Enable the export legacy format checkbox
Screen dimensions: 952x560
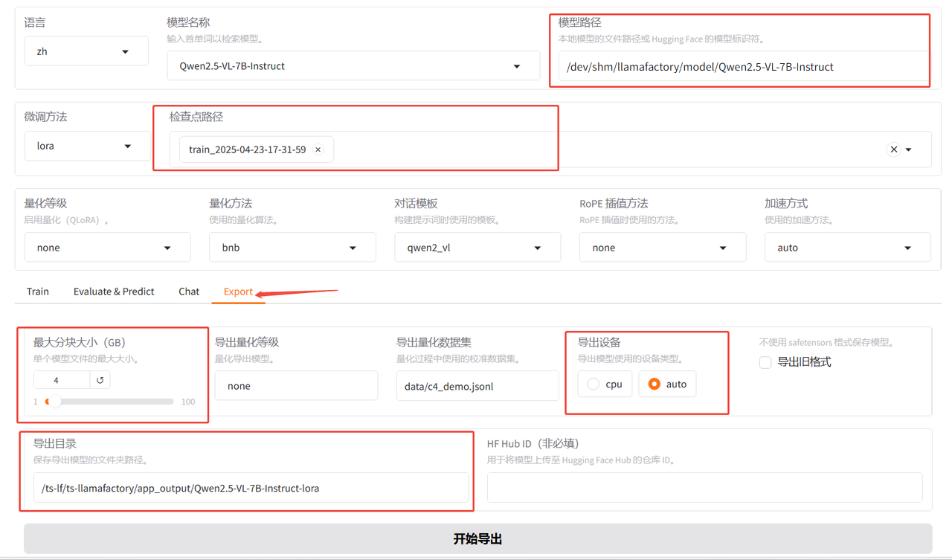pos(765,362)
